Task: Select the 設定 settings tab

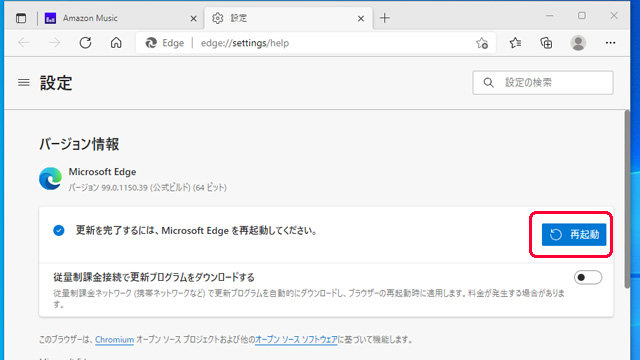Action: (288, 18)
